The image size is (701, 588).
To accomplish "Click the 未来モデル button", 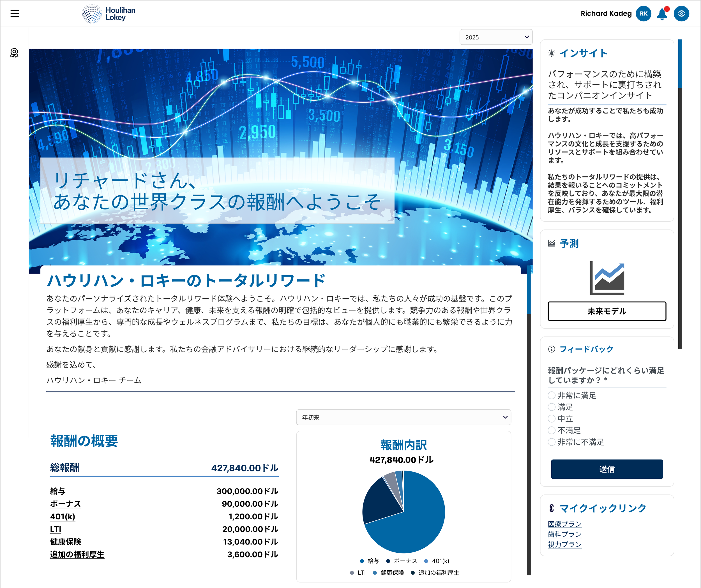I will pyautogui.click(x=607, y=311).
